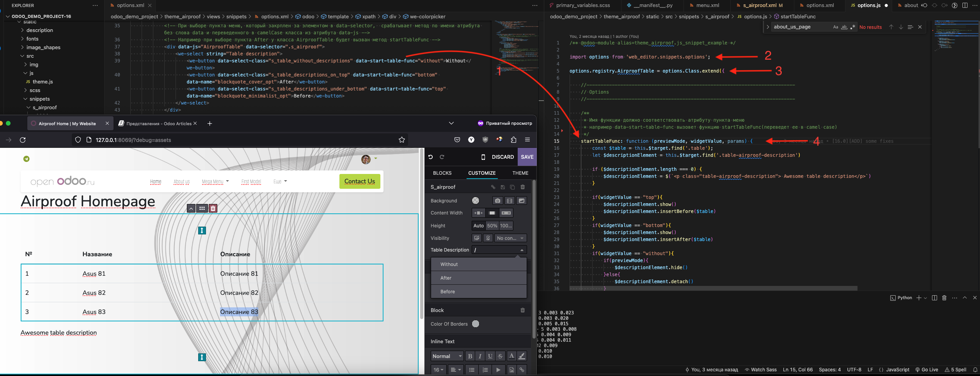Toggle Match Whole Word in find widget
The width and height of the screenshot is (980, 376).
point(844,27)
